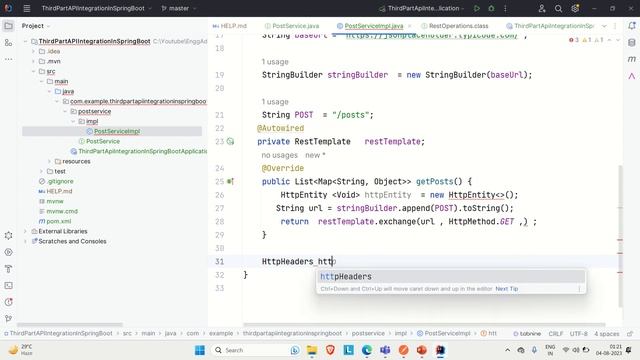This screenshot has height=360, width=640.
Task: Open the tabnine status bar widget
Action: point(527,333)
